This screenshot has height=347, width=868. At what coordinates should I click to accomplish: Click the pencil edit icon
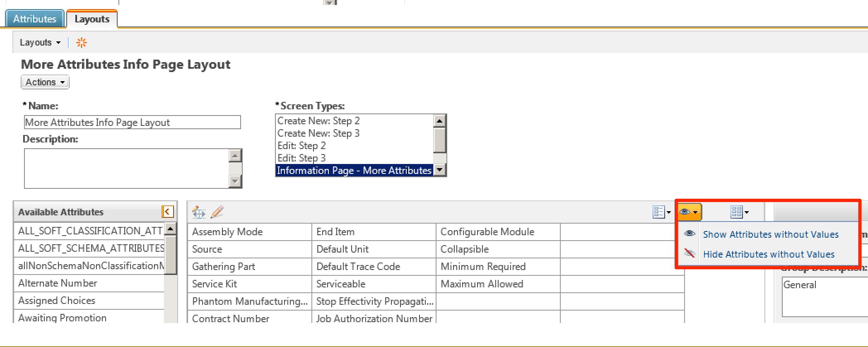click(217, 212)
